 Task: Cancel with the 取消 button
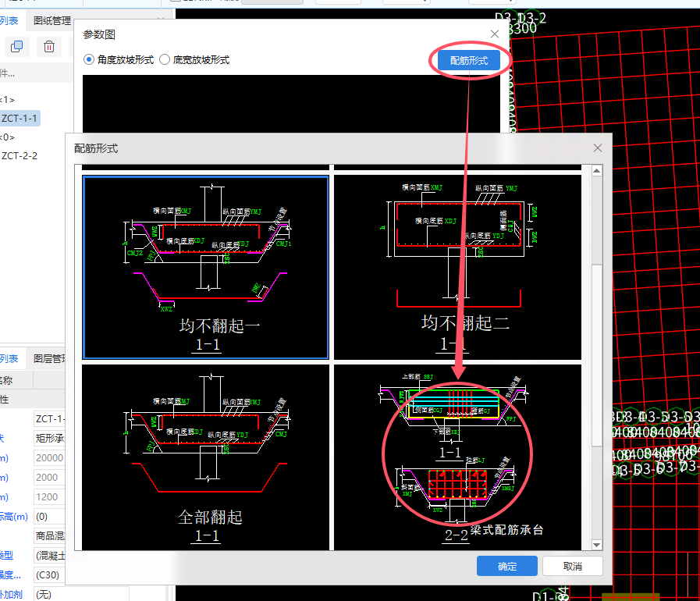coord(573,566)
